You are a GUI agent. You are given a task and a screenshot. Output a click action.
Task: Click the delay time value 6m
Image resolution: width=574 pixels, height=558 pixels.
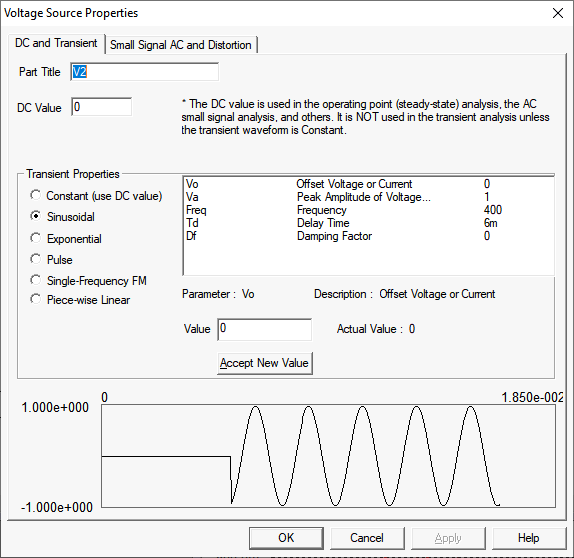491,223
